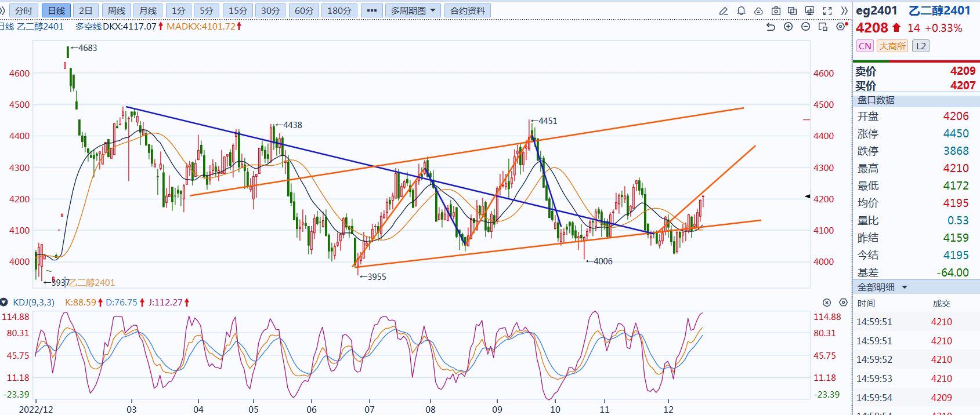Click the D:76.75 value
This screenshot has height=415, width=980.
point(122,302)
